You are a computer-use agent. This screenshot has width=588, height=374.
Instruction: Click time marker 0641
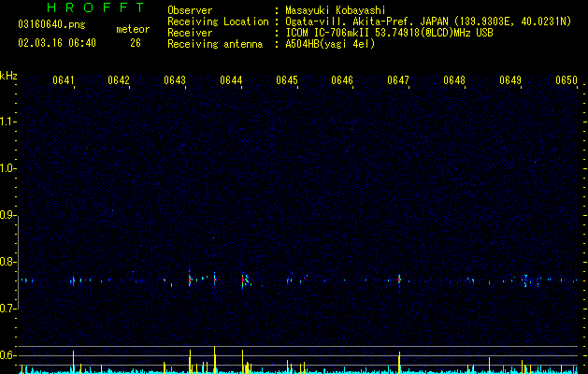[x=63, y=80]
